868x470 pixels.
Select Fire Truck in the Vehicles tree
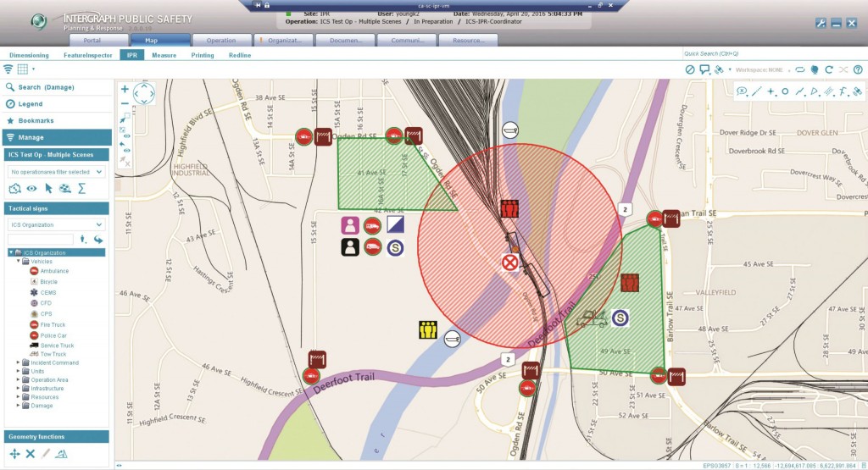click(53, 324)
